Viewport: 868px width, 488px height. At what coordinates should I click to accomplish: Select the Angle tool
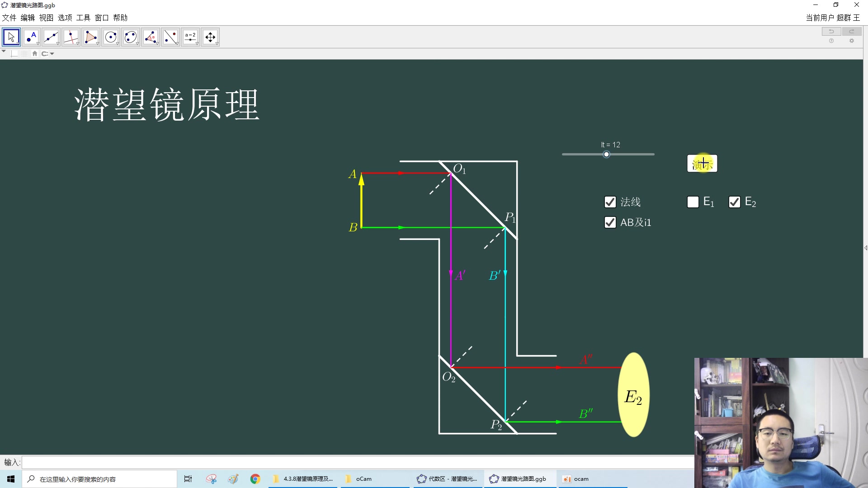pyautogui.click(x=151, y=37)
